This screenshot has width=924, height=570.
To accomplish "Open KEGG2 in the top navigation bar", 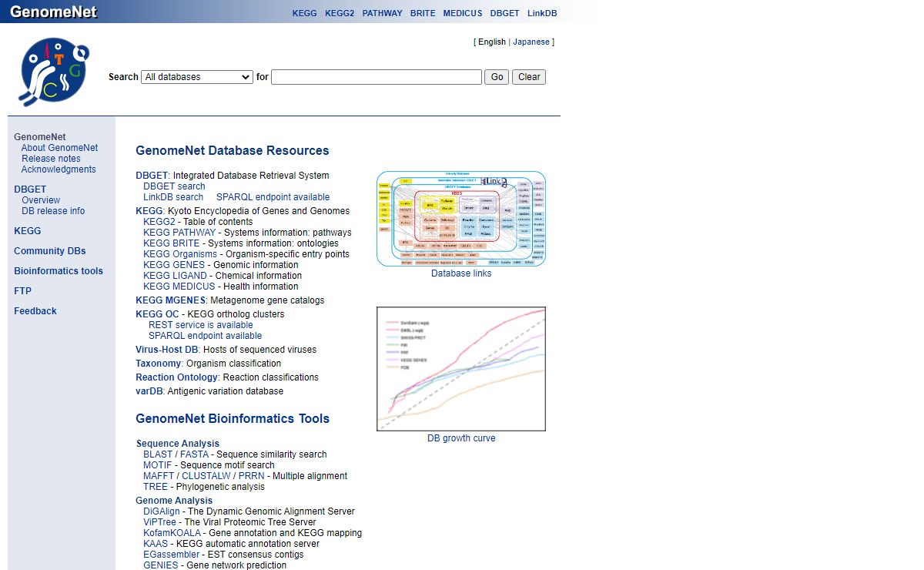I will 340,13.
